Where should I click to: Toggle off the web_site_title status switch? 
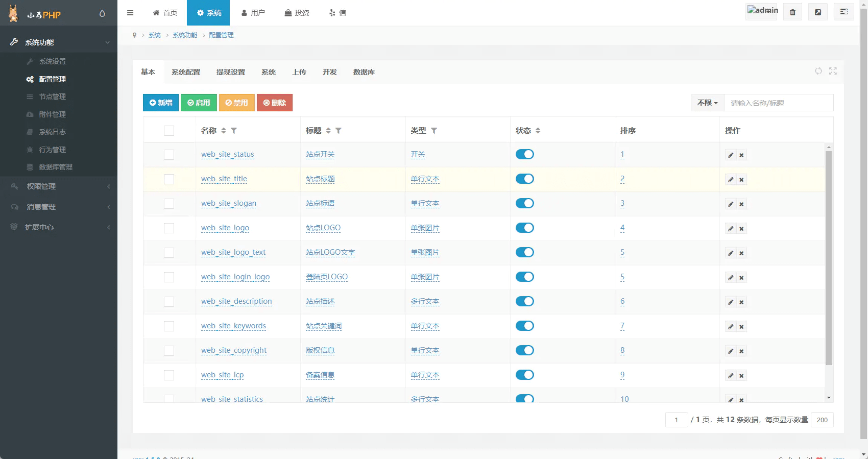(x=524, y=179)
